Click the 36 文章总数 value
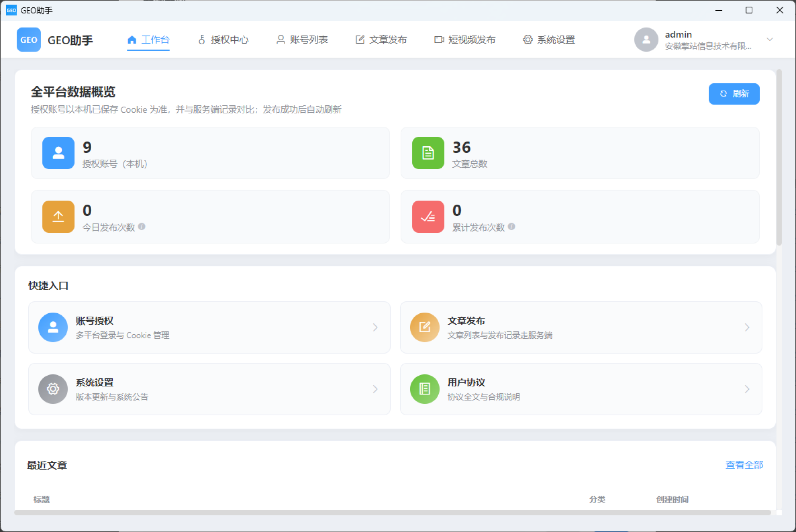This screenshot has width=796, height=532. [x=462, y=147]
